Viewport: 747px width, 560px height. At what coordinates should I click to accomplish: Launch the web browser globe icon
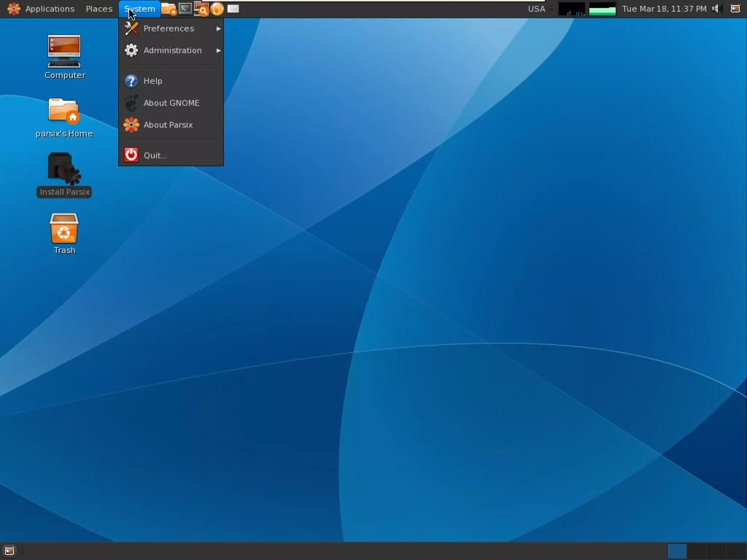pos(217,9)
